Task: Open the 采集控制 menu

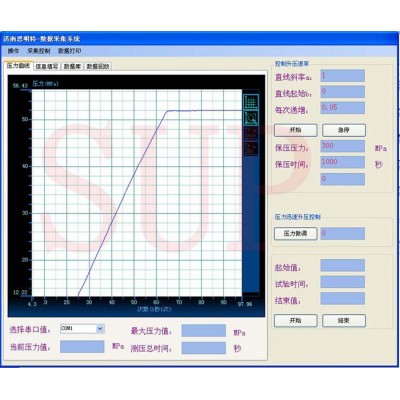Action: pyautogui.click(x=39, y=51)
